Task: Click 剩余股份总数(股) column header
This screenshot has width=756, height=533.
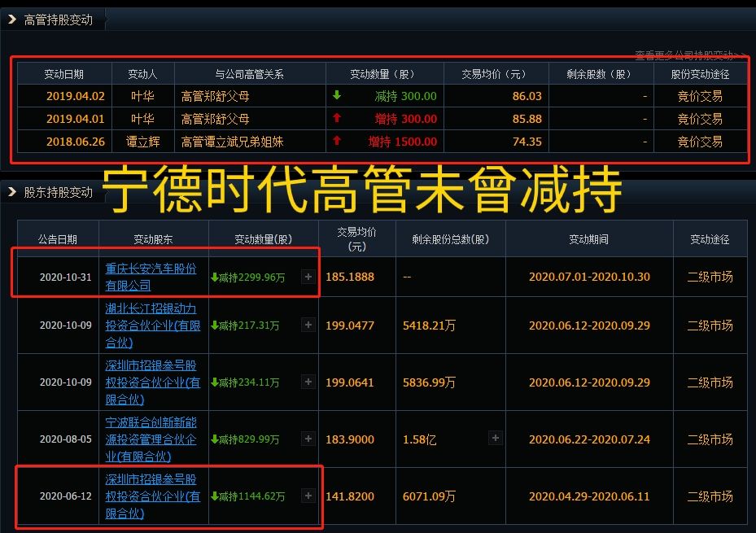Action: pos(450,239)
